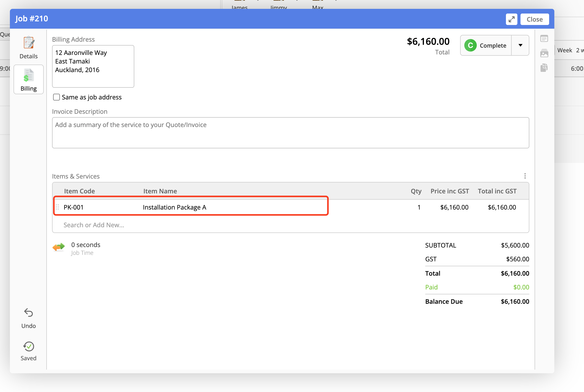Viewport: 584px width, 392px height.
Task: Click the documents copy icon on right sidebar
Action: click(544, 68)
